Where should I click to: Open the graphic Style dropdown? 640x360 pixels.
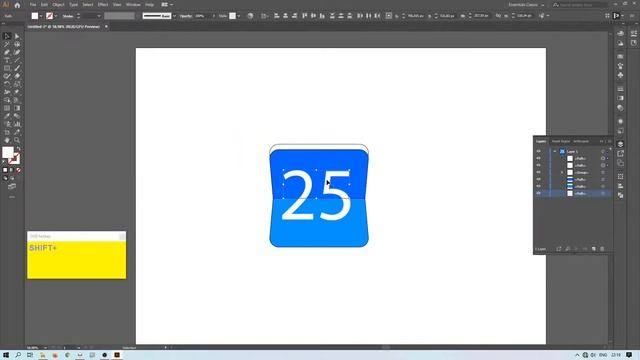pyautogui.click(x=238, y=16)
